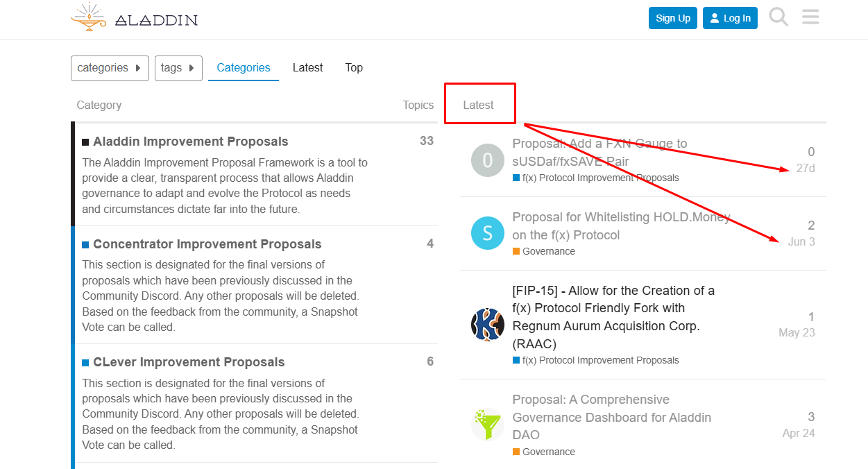Open Aladdin Improvement Proposals category
This screenshot has height=469, width=868.
pos(191,142)
